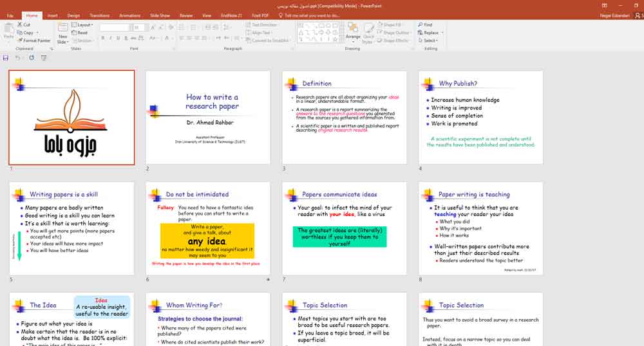Image resolution: width=644 pixels, height=346 pixels.
Task: Open the EndNote 21 tab
Action: pyautogui.click(x=231, y=15)
